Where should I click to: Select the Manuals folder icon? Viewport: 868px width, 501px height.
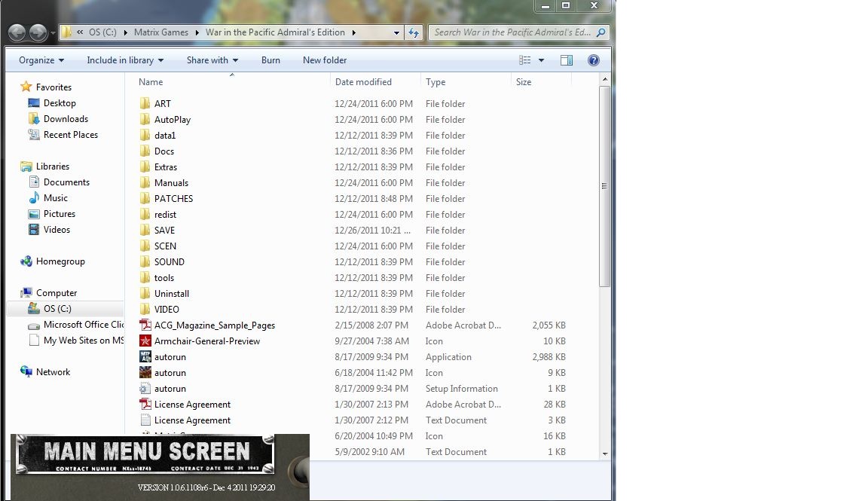pos(145,182)
